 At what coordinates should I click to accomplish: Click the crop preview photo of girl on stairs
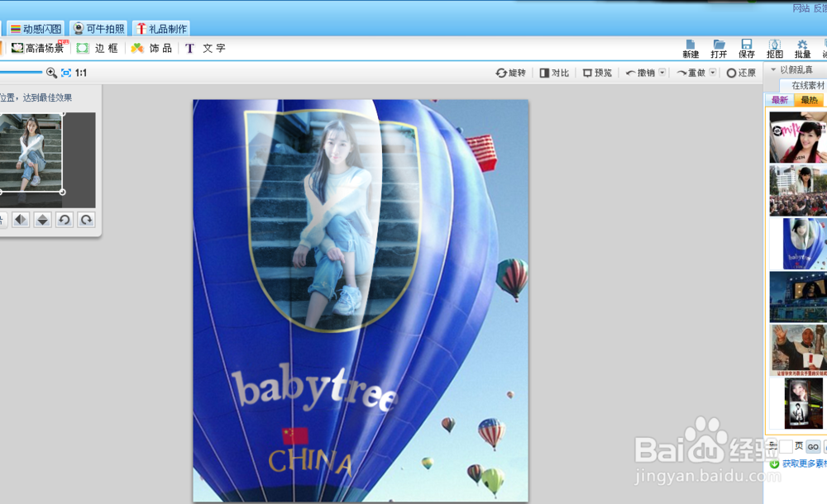tap(31, 152)
